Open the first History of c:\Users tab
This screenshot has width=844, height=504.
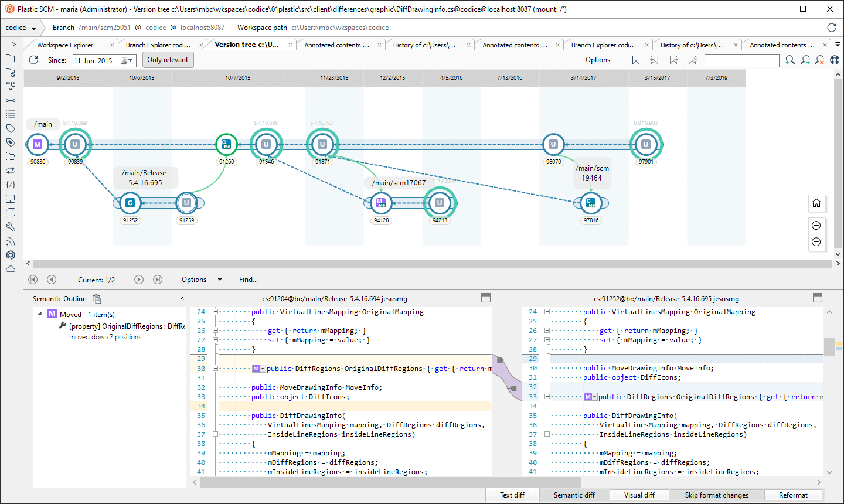point(424,45)
